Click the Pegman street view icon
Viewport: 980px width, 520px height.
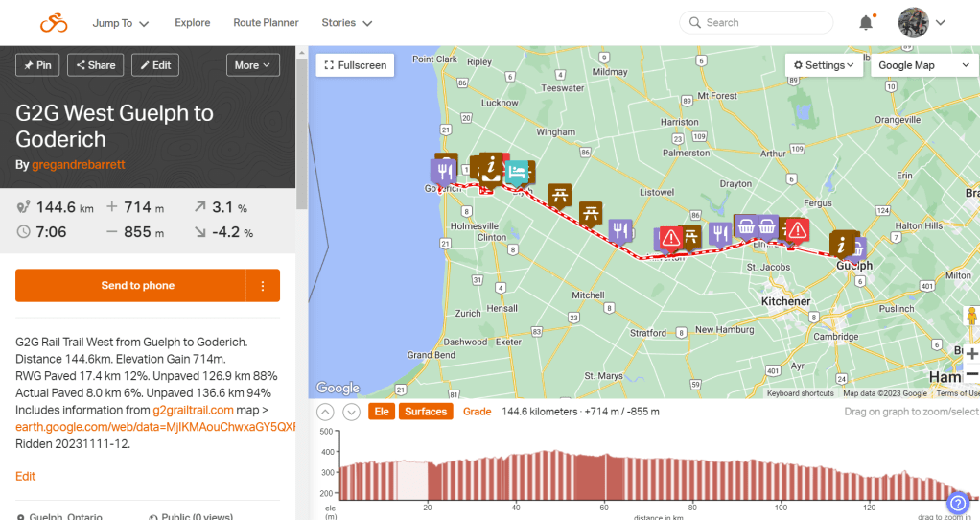(x=971, y=318)
